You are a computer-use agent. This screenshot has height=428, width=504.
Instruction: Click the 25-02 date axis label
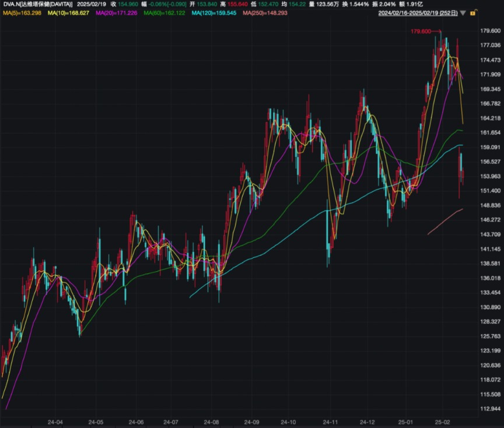click(x=443, y=422)
